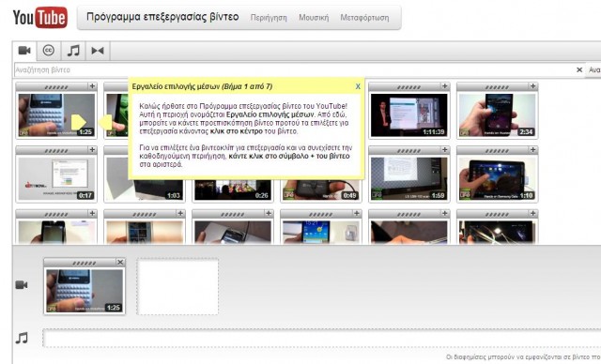
Task: Add the 1:11:39 video with plus
Action: (445, 86)
